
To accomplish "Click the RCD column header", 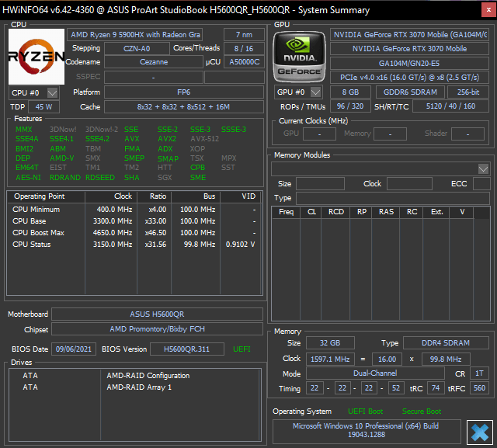I will [336, 212].
